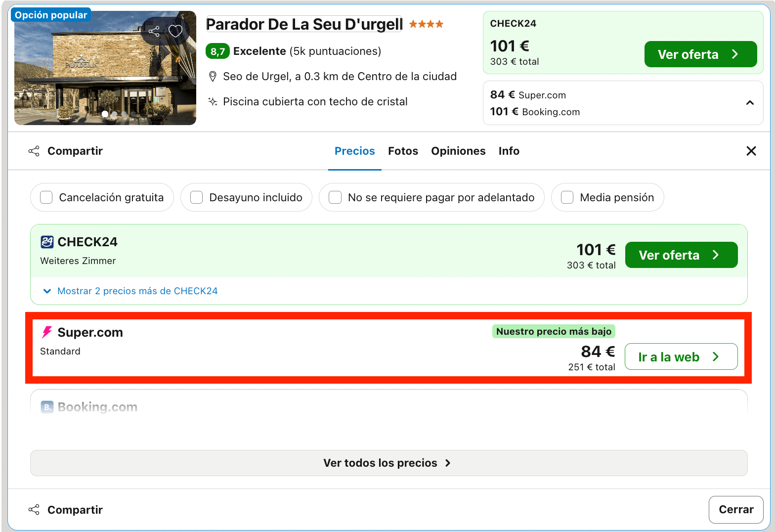This screenshot has width=775, height=532.
Task: Click the Booking.com provider name
Action: coord(97,407)
